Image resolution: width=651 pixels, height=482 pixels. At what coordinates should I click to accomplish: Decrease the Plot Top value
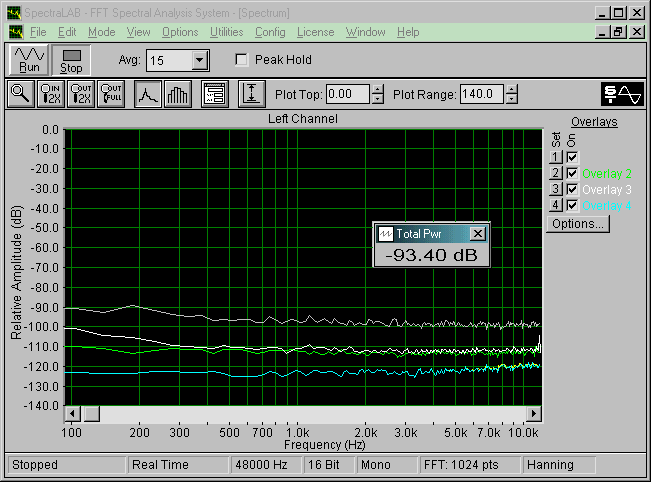click(x=377, y=99)
